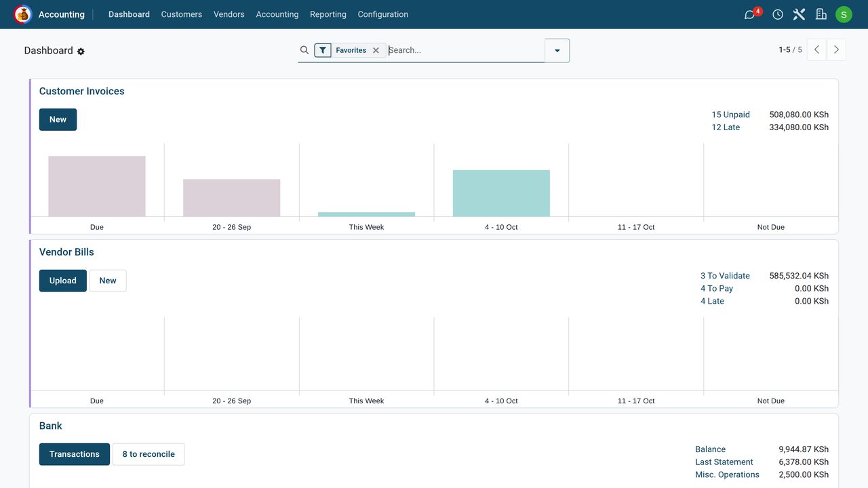This screenshot has width=868, height=488.
Task: Click the 20 - 26 Sep invoices bar
Action: pyautogui.click(x=232, y=198)
